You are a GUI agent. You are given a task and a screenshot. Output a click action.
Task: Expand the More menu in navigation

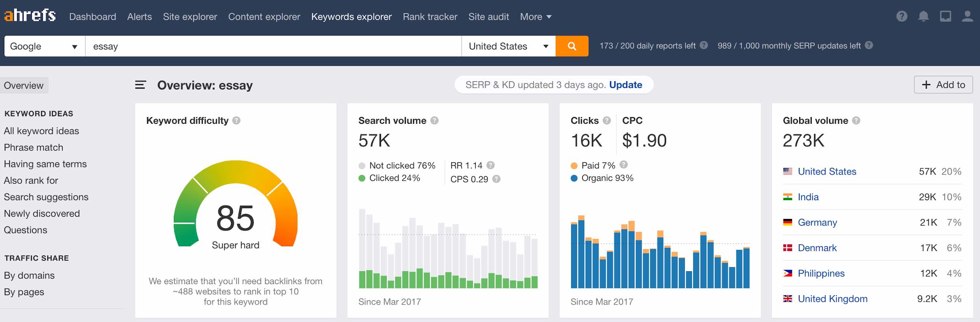[x=536, y=17]
